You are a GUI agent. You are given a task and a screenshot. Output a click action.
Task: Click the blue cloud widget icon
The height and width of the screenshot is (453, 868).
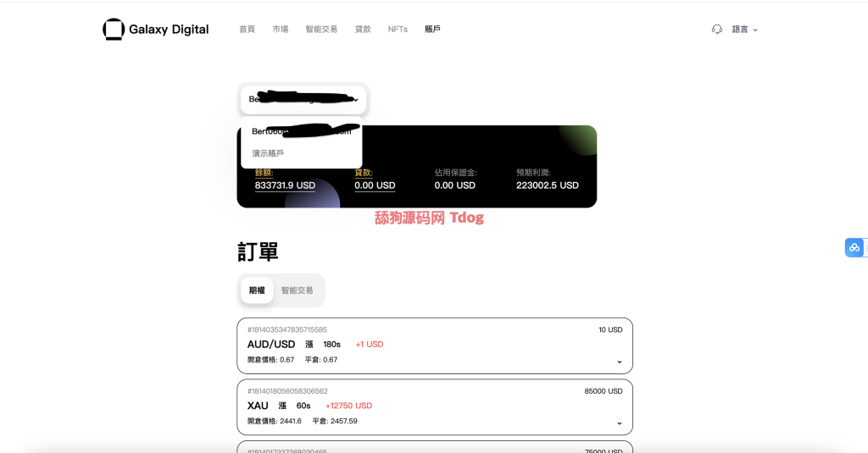point(854,247)
